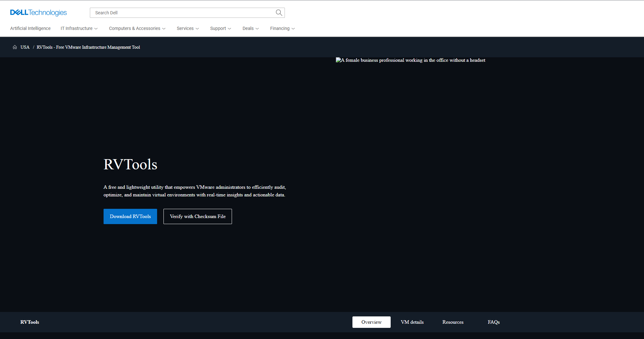This screenshot has width=644, height=339.
Task: Open Artificial Intelligence menu item
Action: 30,28
